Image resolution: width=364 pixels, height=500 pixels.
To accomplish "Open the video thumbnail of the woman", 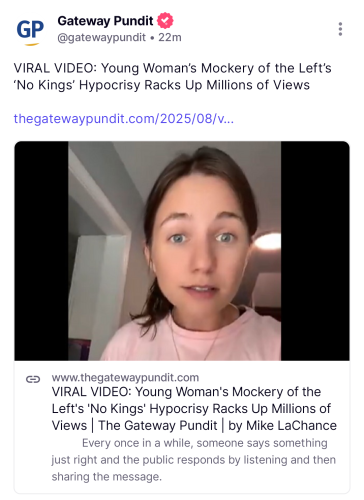I will [x=182, y=251].
